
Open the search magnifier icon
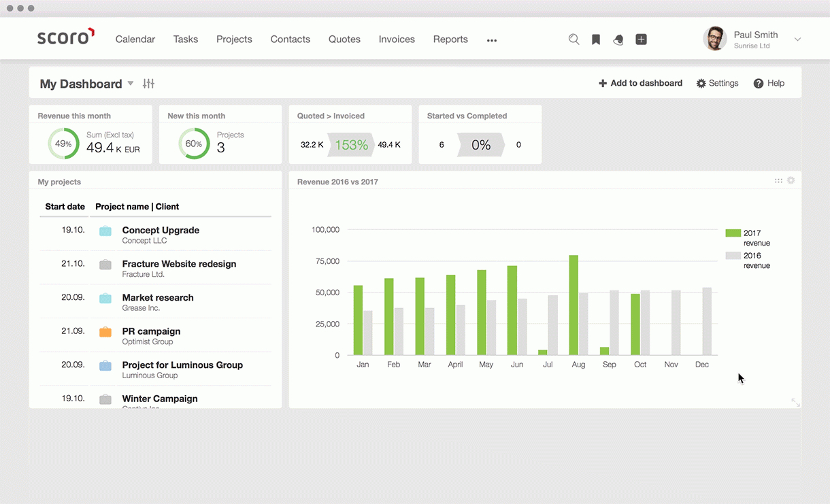click(x=574, y=39)
